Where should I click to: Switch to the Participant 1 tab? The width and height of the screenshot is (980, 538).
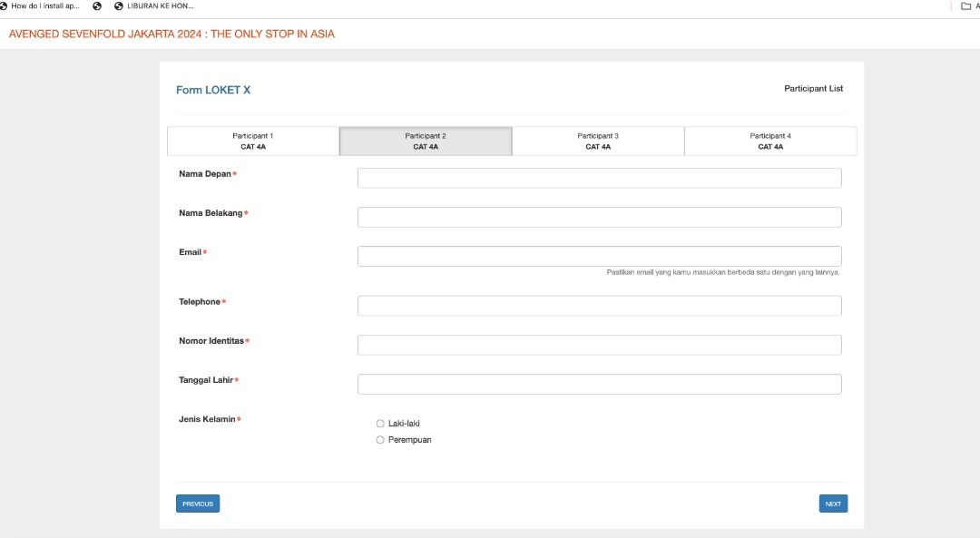point(253,141)
